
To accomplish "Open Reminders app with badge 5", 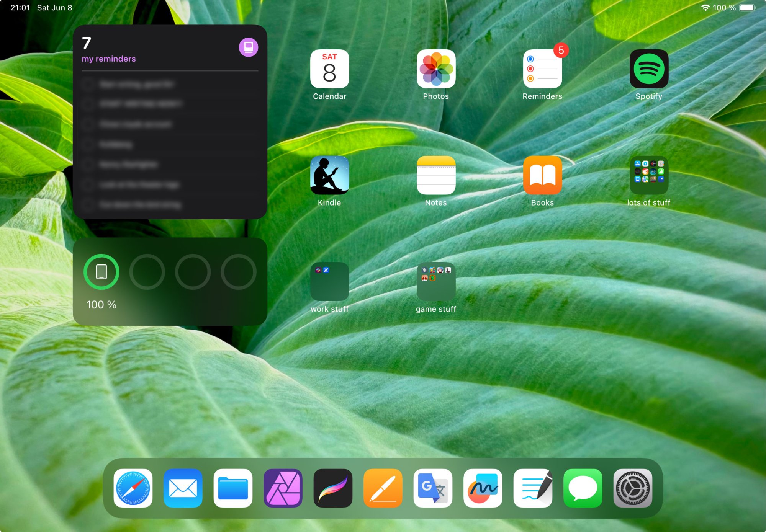I will (542, 69).
